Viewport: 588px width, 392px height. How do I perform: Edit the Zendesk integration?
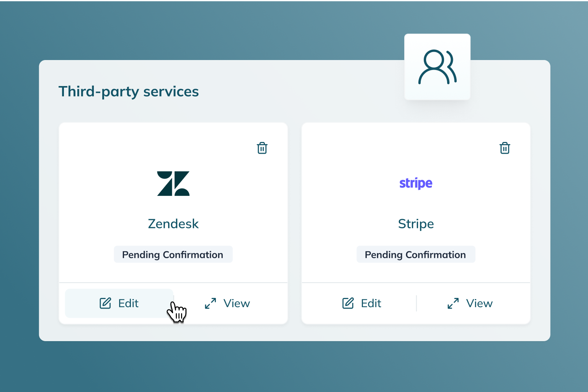point(119,303)
